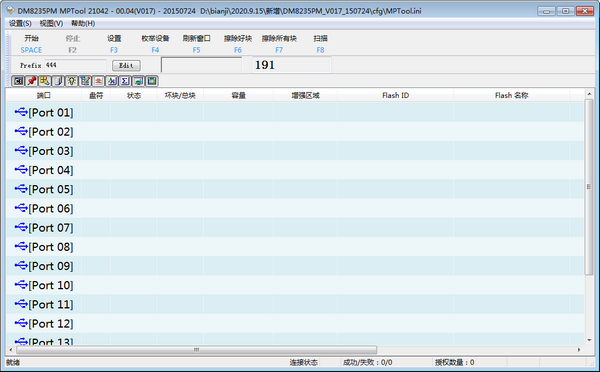Click the F6 erase good blocks item

(238, 44)
